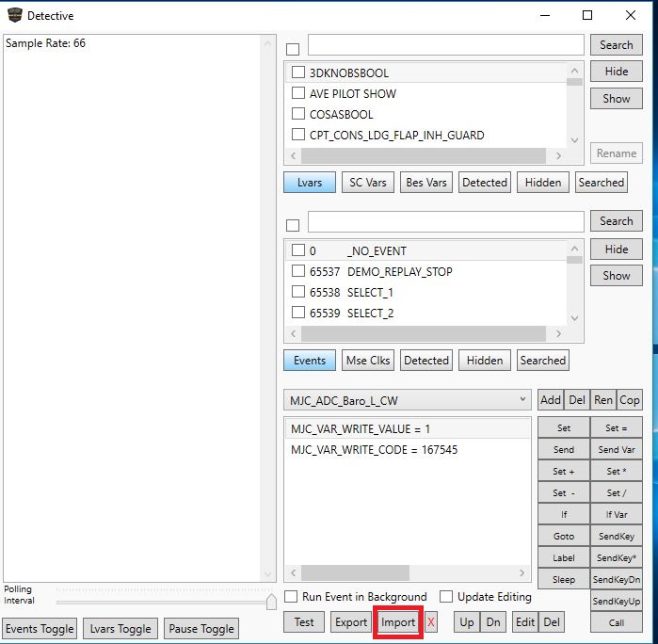Select the MJC_VAR_WRITE_CODE = 167545 line
The image size is (658, 644).
pyautogui.click(x=375, y=450)
